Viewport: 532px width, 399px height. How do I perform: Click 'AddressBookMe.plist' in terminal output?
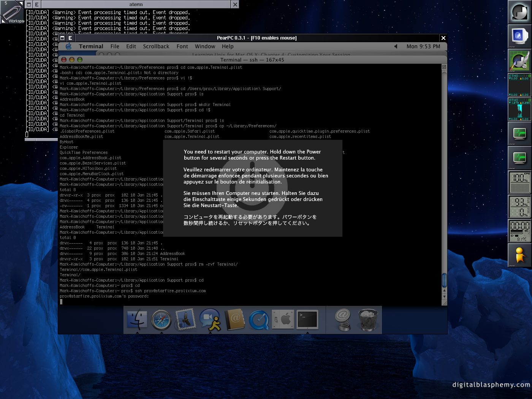pyautogui.click(x=81, y=137)
